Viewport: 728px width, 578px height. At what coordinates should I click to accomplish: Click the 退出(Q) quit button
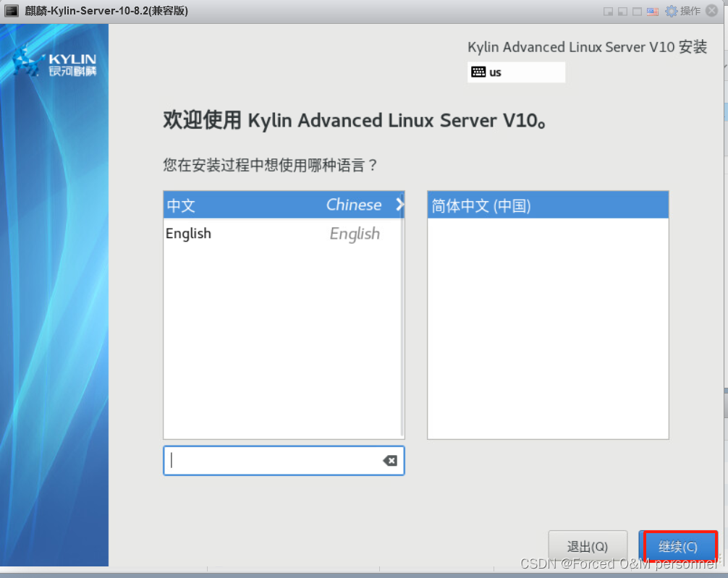(x=588, y=546)
